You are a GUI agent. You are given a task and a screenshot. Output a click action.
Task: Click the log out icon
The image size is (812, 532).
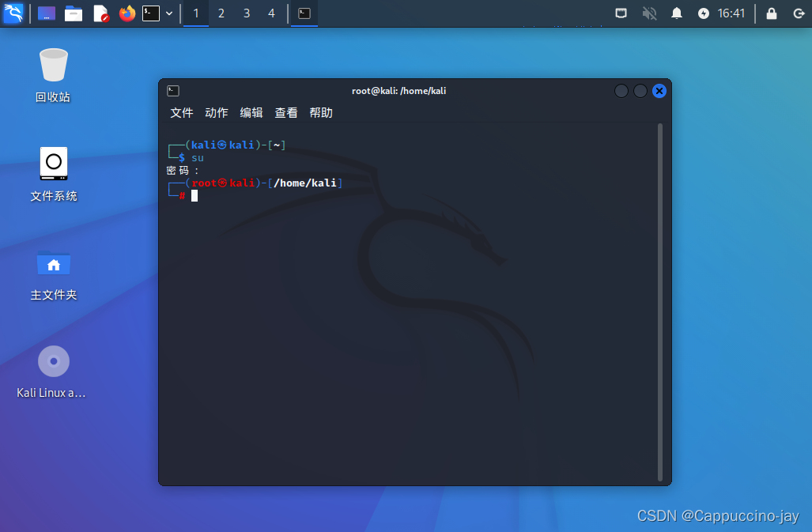[x=799, y=13]
